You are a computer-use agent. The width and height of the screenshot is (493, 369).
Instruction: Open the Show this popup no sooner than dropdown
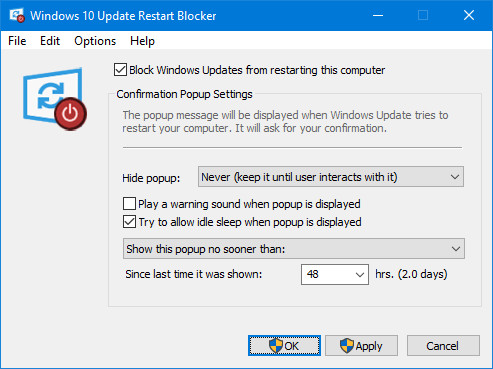[x=294, y=249]
